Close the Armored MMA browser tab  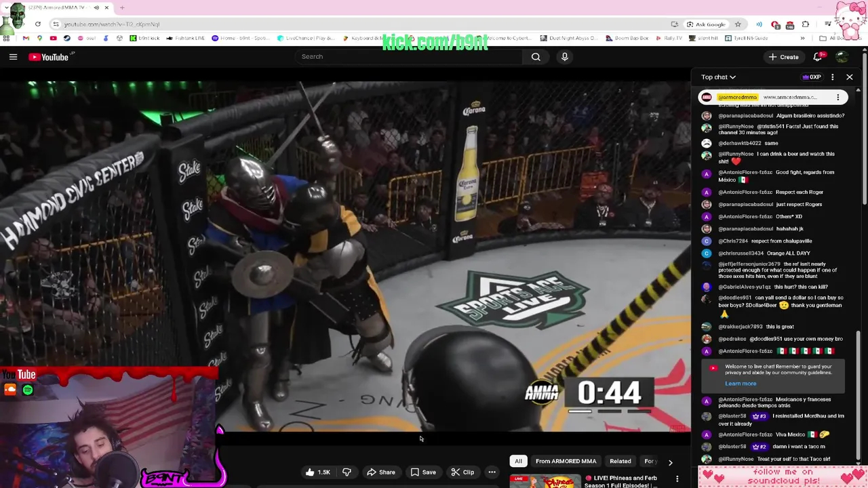click(106, 7)
